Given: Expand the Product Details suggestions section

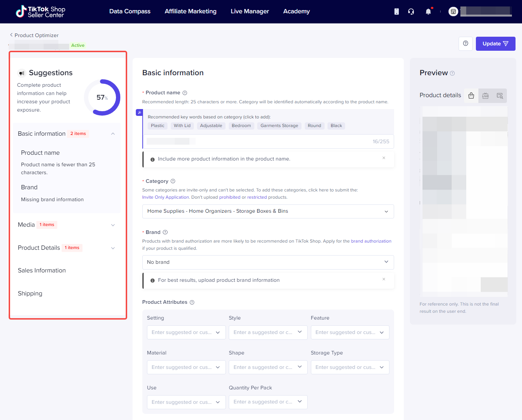Looking at the screenshot, I should coord(113,248).
